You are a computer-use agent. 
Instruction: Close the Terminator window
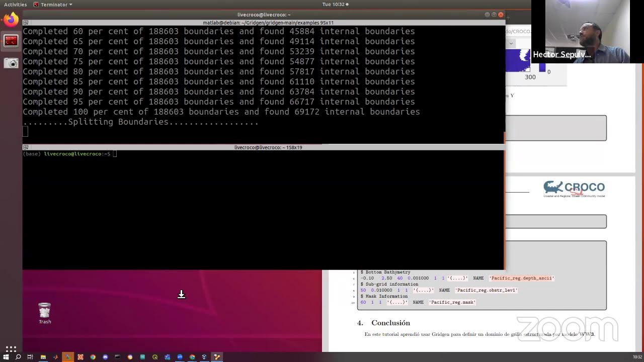pyautogui.click(x=501, y=15)
